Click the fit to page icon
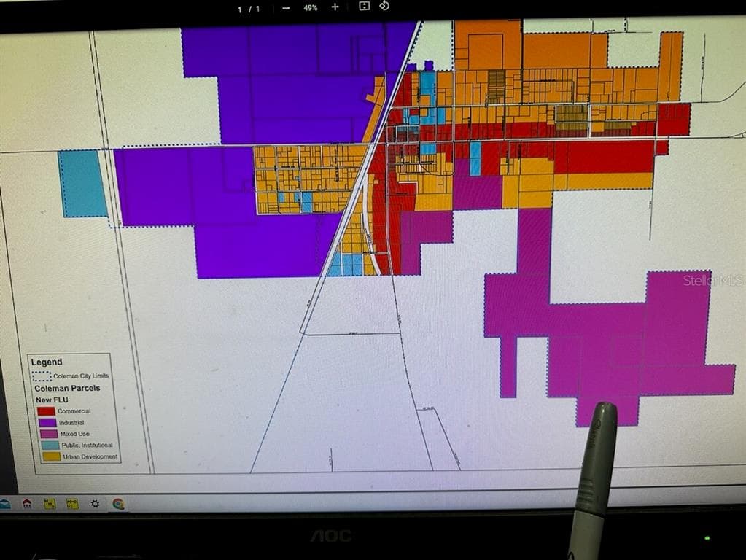 click(x=364, y=7)
